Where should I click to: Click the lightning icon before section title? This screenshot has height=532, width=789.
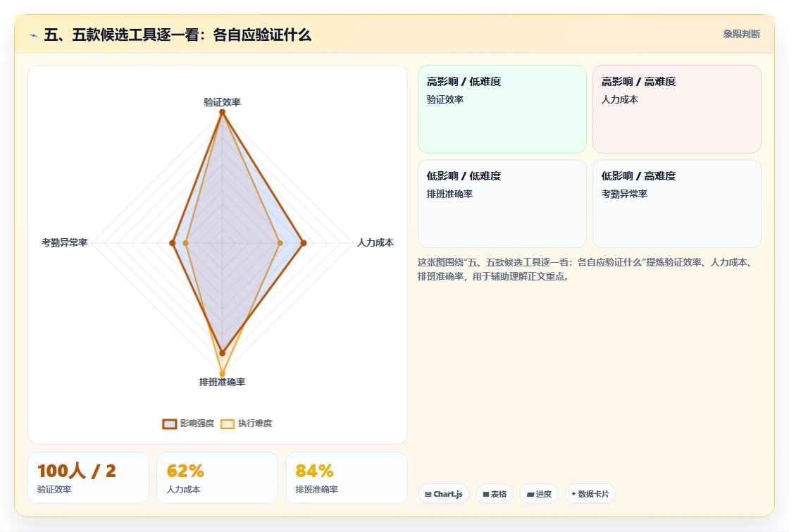33,35
